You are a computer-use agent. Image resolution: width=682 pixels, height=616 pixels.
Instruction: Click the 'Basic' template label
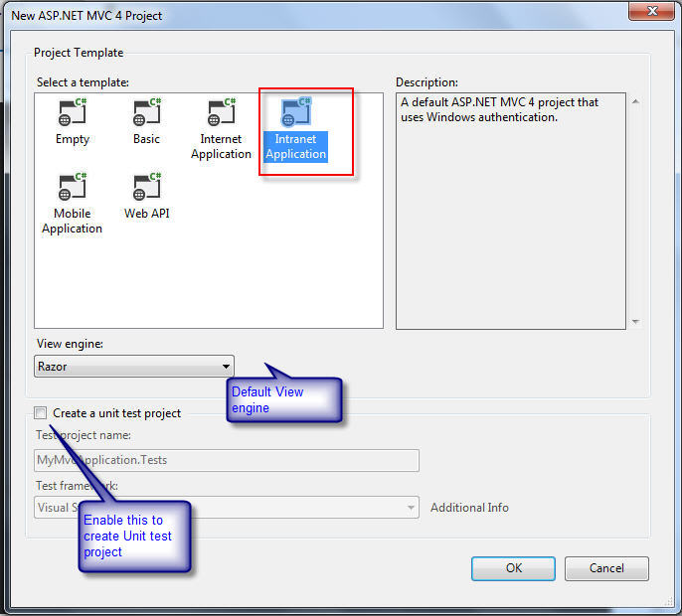(x=146, y=139)
